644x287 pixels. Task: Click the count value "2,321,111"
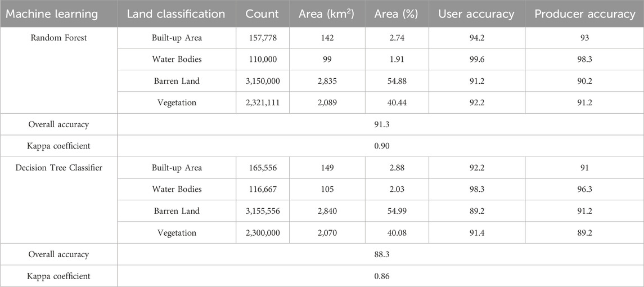click(x=263, y=103)
